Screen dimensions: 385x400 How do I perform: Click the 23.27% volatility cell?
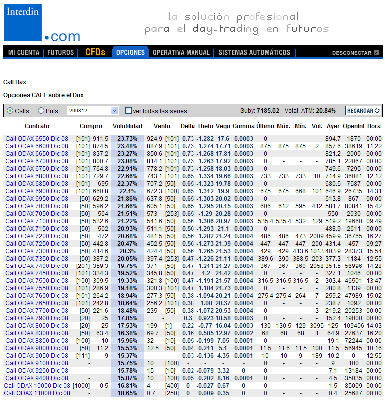(127, 153)
